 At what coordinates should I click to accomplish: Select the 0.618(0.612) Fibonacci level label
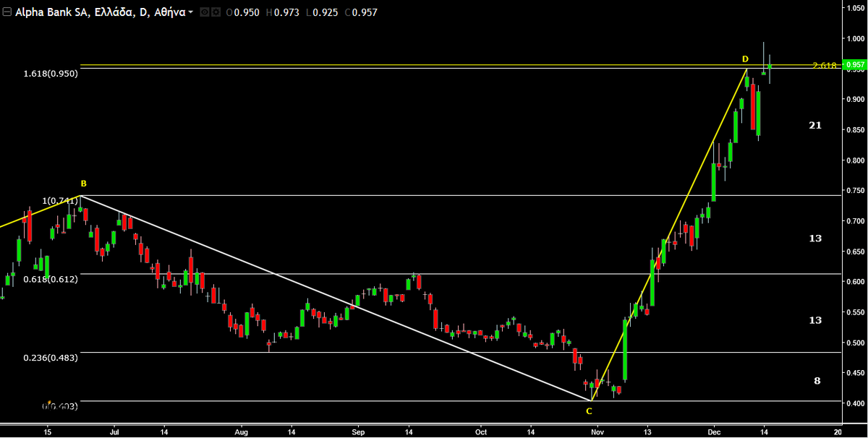click(50, 279)
